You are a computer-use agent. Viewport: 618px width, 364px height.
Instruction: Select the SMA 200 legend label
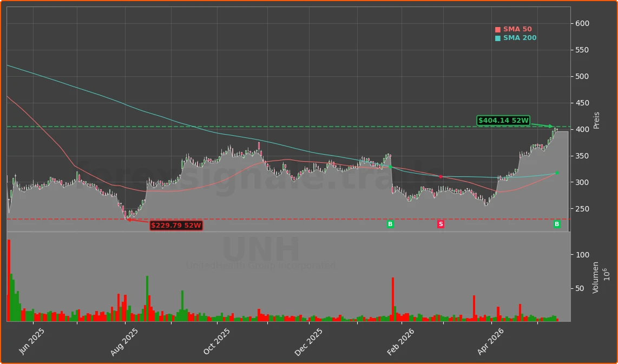click(x=520, y=38)
